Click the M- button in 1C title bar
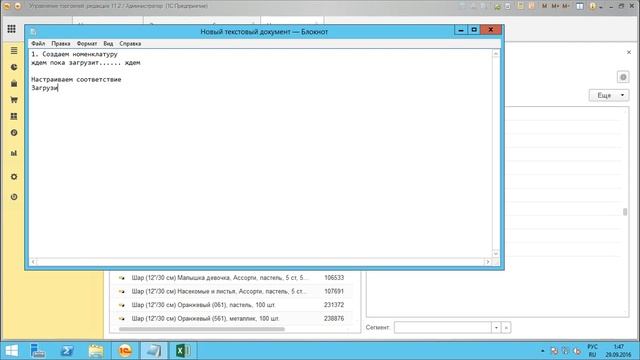Screen dimensions: 640x360 [x=566, y=6]
